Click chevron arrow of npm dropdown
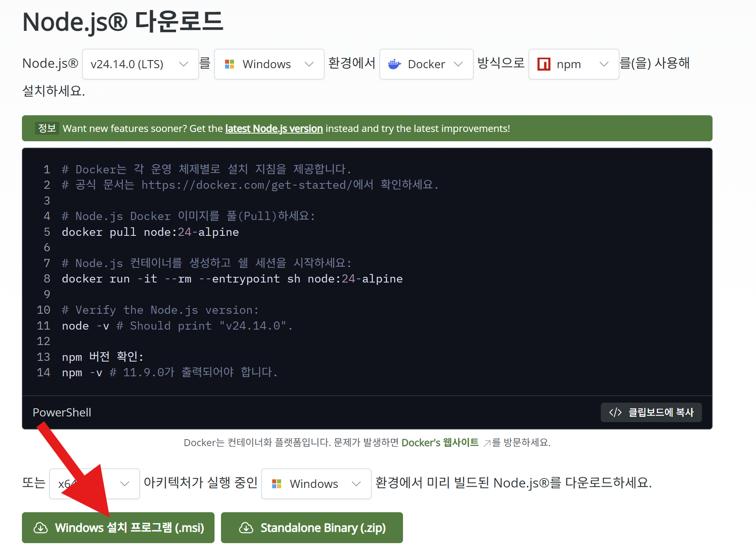The image size is (756, 552). [x=604, y=64]
